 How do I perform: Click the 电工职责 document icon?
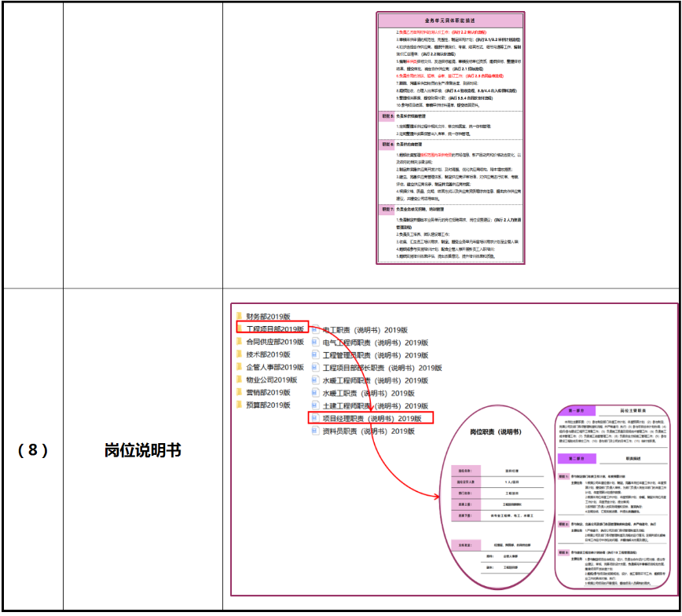316,331
